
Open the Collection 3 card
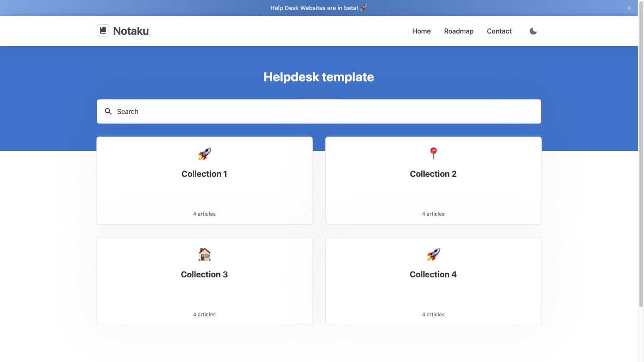(x=205, y=281)
